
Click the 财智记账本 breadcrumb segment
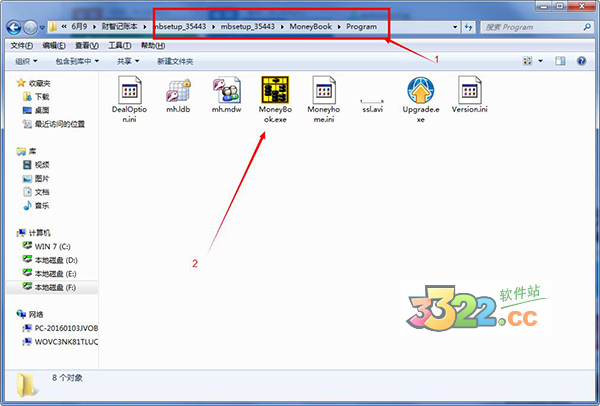119,27
